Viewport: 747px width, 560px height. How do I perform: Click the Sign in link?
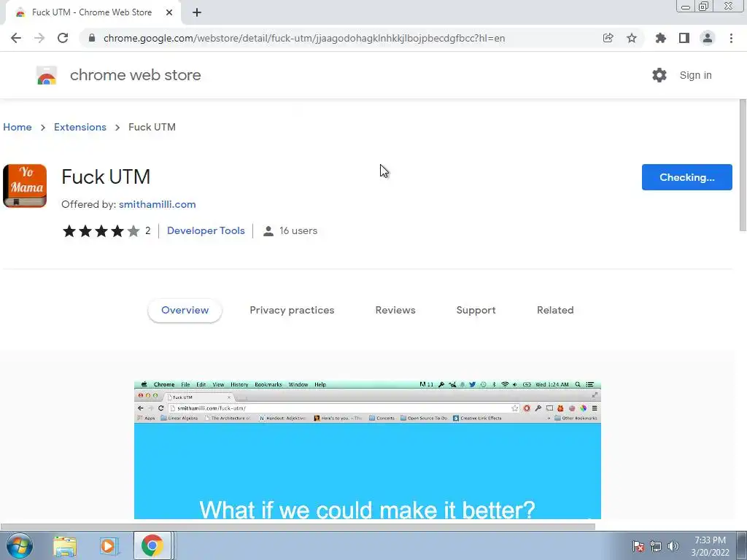point(695,75)
